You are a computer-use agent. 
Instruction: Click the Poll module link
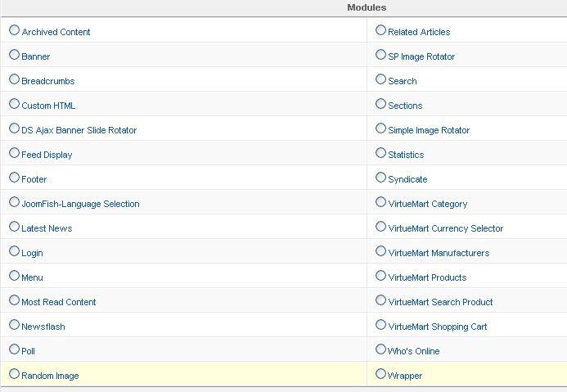click(x=28, y=352)
